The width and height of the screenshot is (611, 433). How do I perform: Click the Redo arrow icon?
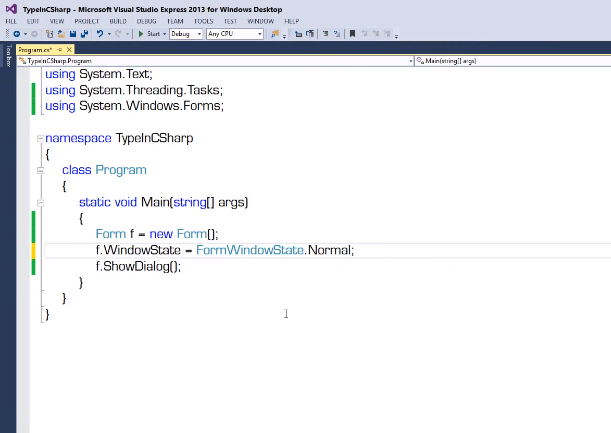(x=118, y=34)
